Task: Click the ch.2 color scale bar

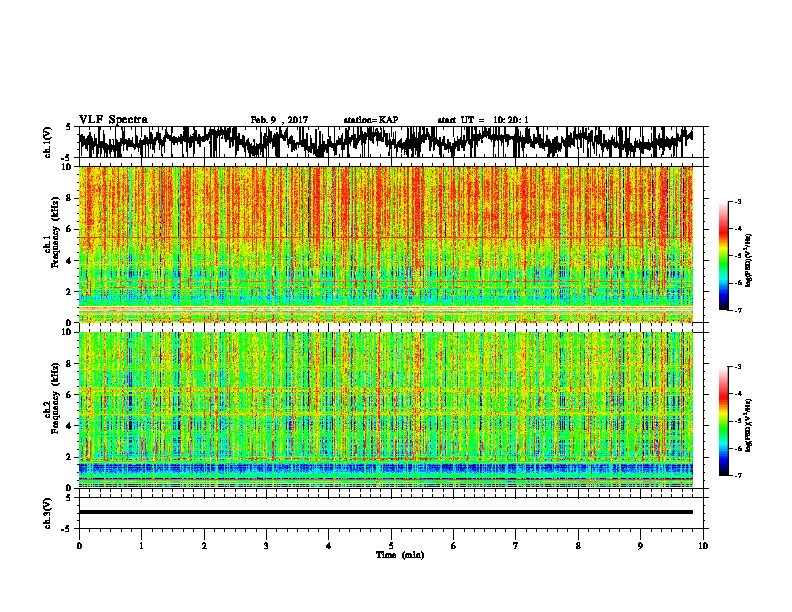Action: coord(723,421)
